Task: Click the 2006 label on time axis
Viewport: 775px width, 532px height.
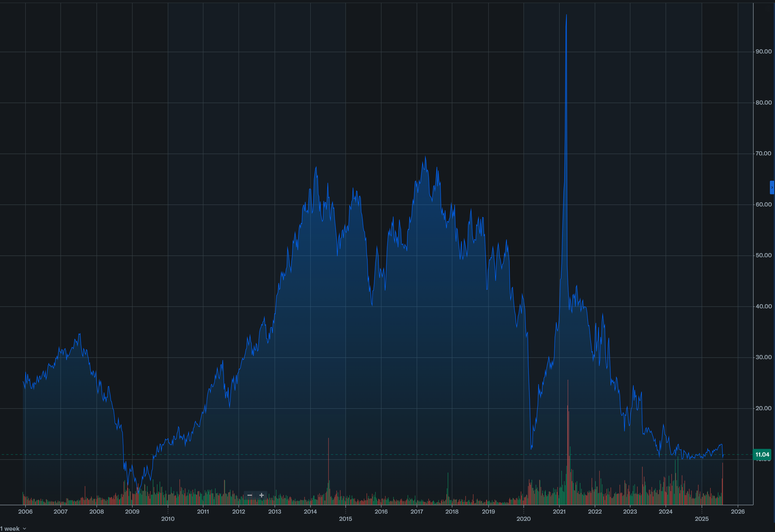Action: [x=25, y=511]
